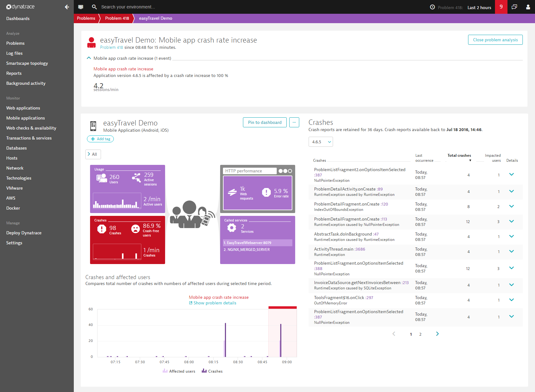Select the second HTTP performance carousel dot

coord(285,171)
